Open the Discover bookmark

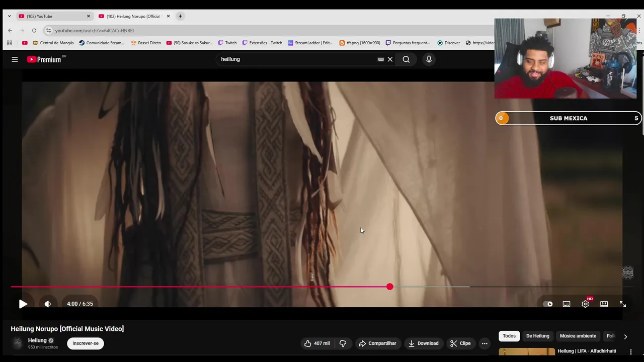(x=449, y=43)
